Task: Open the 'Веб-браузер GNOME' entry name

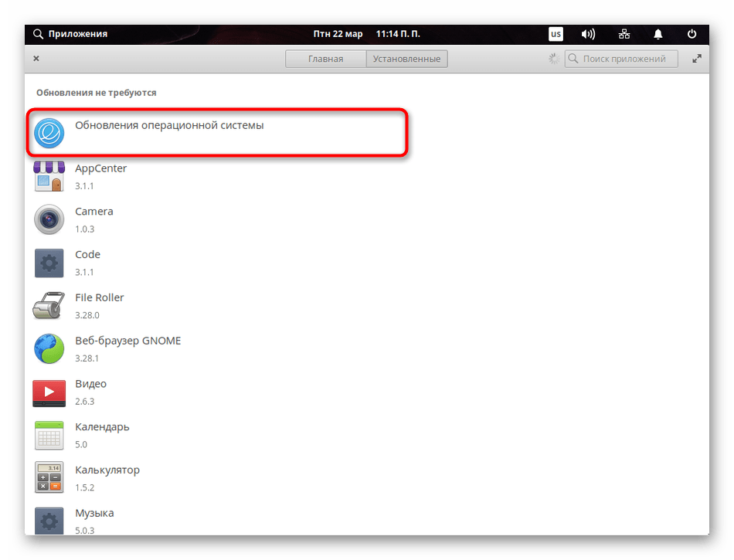Action: click(127, 341)
